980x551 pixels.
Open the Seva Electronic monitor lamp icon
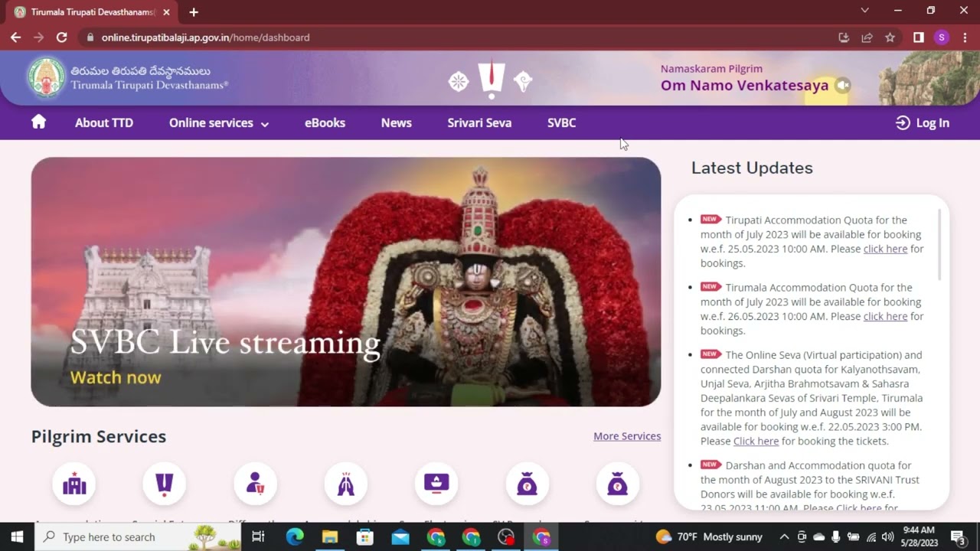(x=436, y=484)
